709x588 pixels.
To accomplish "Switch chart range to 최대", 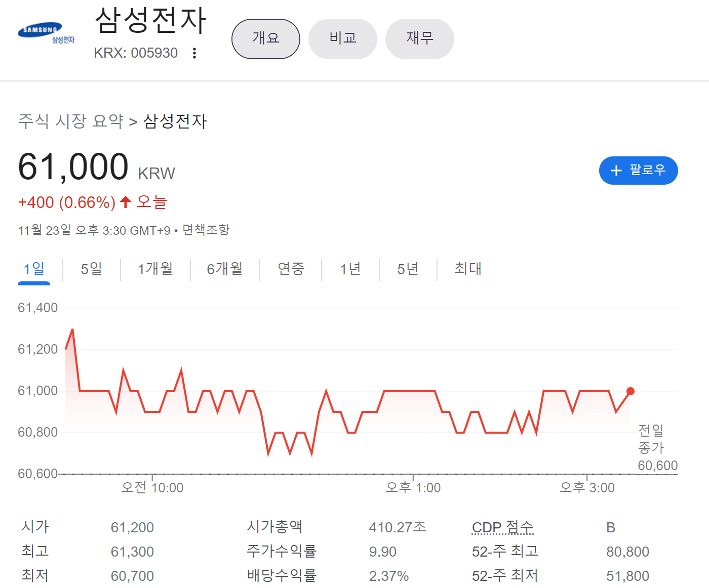I will click(468, 269).
